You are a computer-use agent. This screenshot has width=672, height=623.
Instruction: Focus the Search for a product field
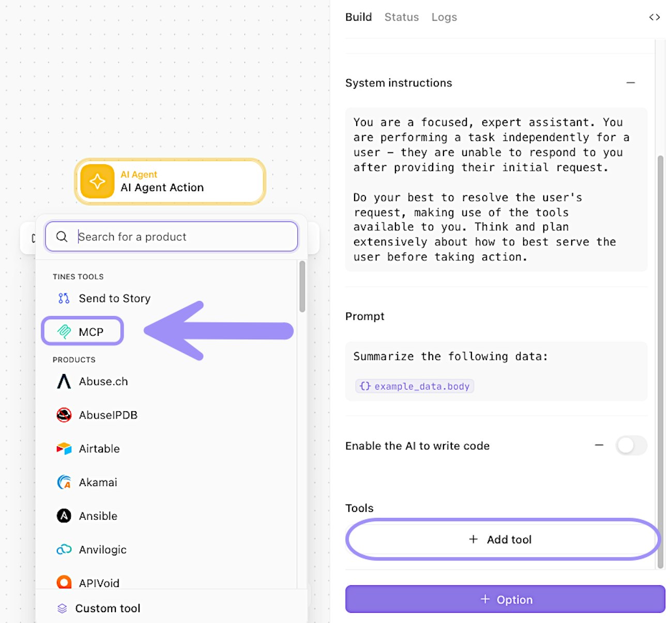click(x=184, y=237)
